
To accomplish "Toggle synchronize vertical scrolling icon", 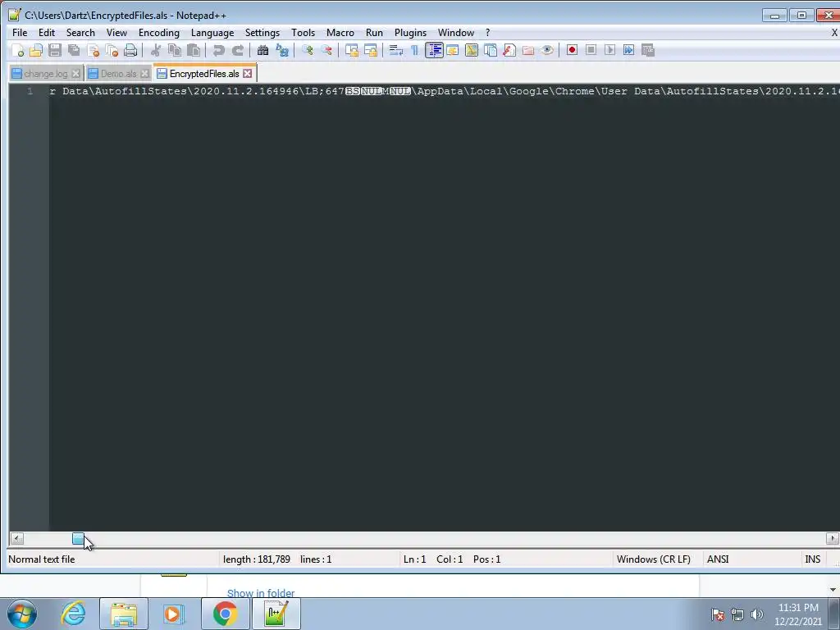I will click(351, 50).
